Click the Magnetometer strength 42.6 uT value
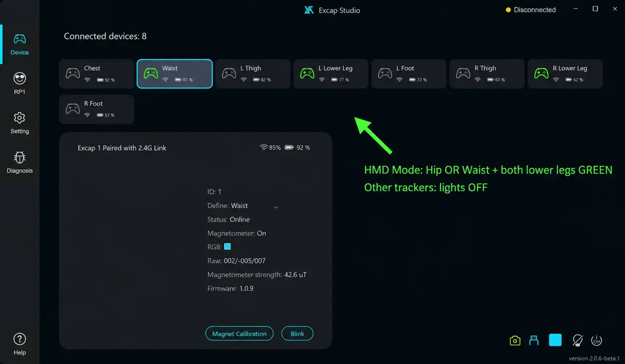Image resolution: width=625 pixels, height=364 pixels. (x=295, y=275)
